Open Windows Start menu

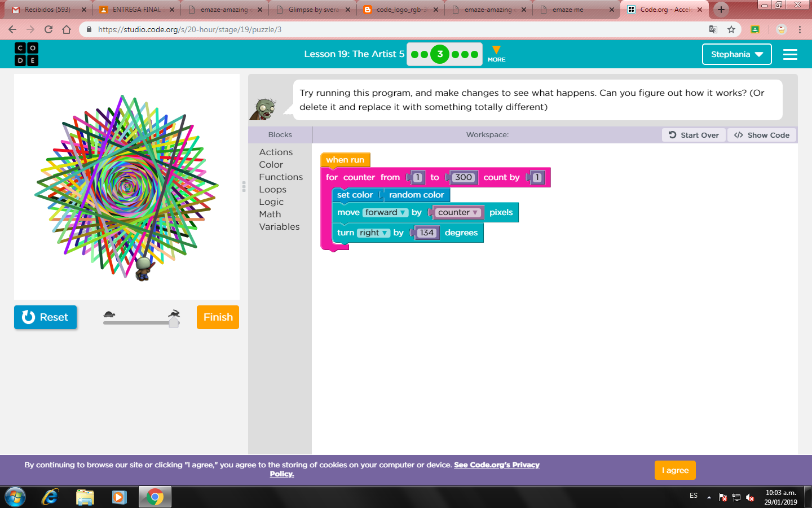click(x=15, y=497)
